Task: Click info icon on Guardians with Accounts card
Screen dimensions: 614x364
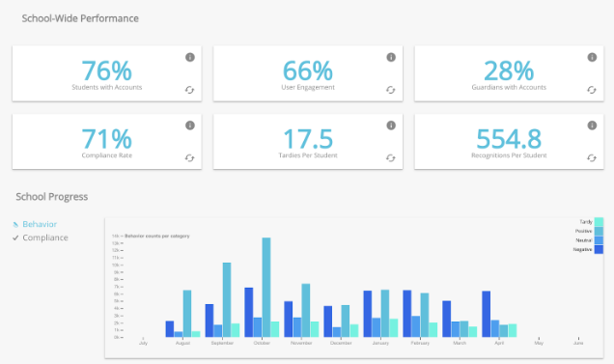Action: tap(592, 57)
